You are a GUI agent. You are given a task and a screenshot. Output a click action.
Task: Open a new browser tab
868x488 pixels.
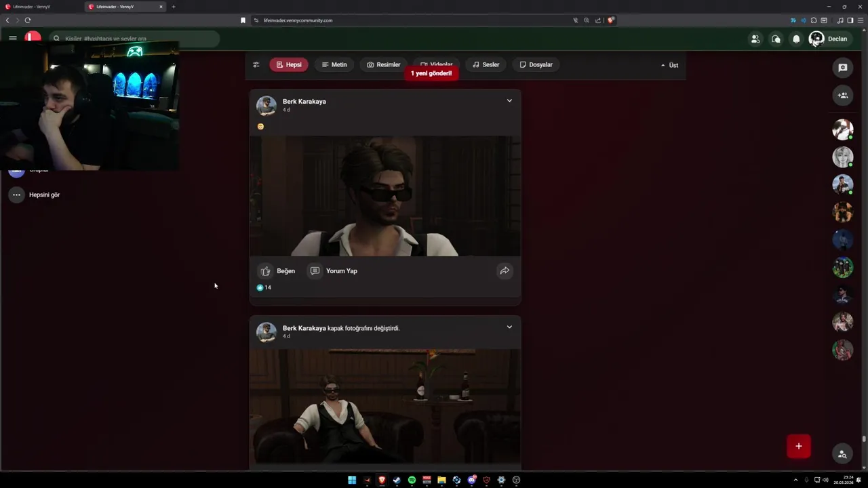tap(174, 7)
